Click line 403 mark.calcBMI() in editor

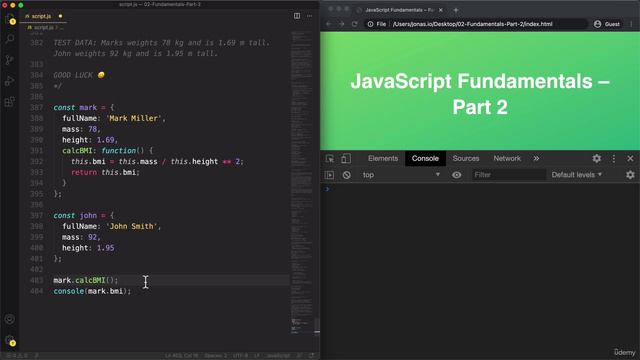(86, 280)
